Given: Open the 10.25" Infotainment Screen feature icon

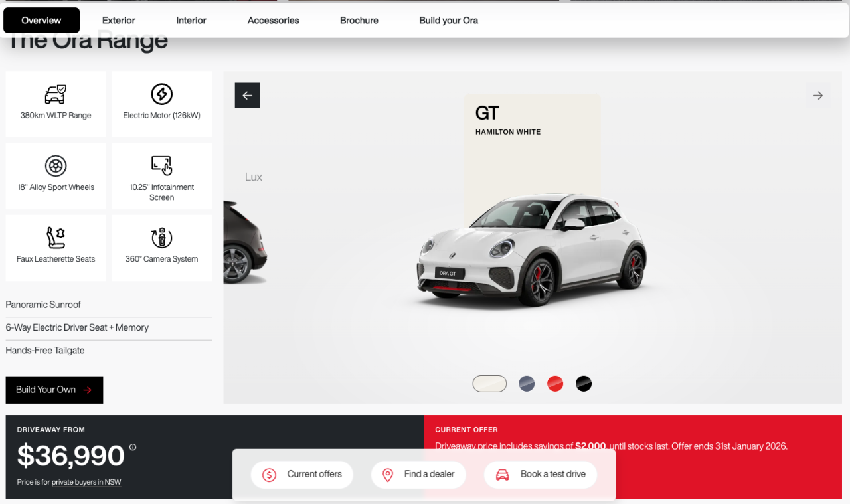Looking at the screenshot, I should [x=161, y=166].
